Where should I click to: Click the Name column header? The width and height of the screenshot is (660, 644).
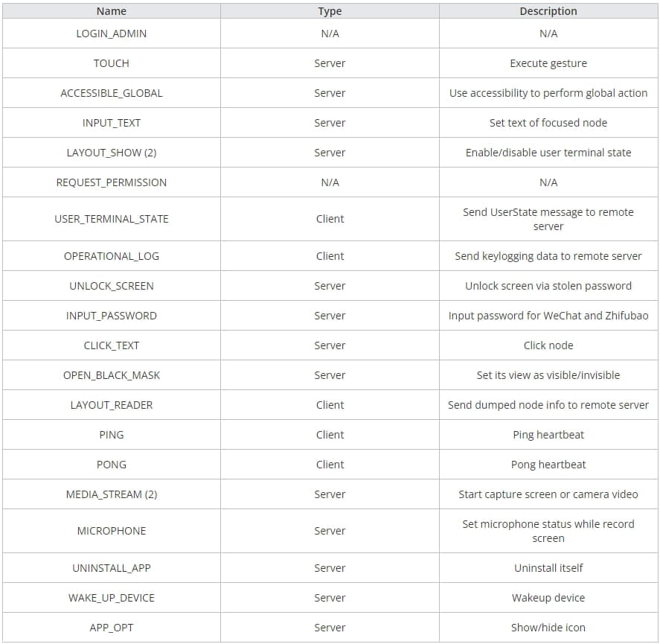coord(112,11)
